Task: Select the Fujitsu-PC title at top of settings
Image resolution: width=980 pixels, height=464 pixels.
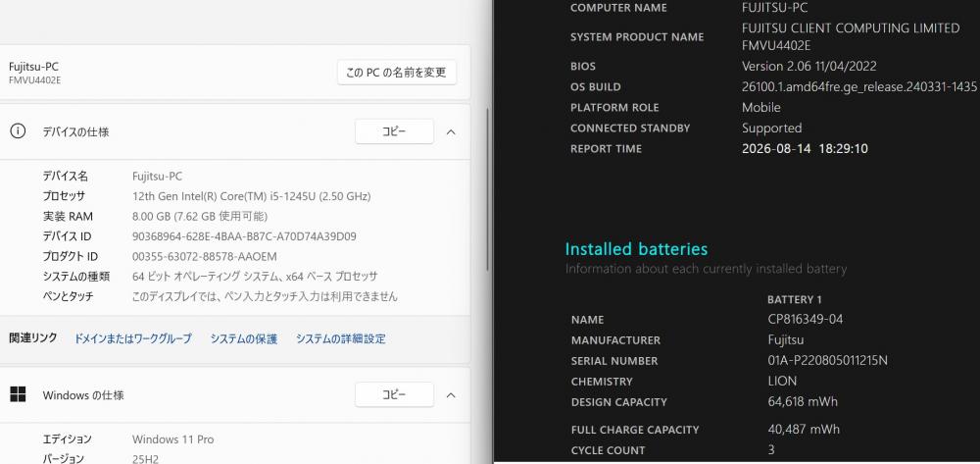Action: (x=33, y=67)
